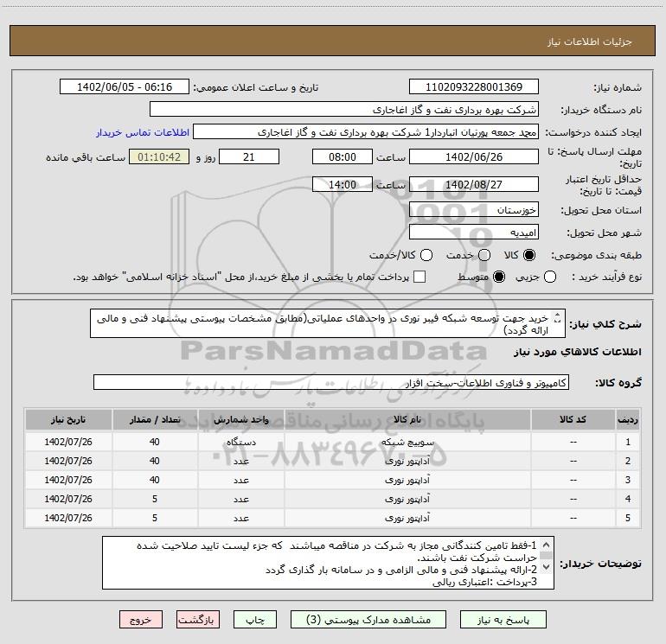Open 'اطلاعات تماس خریدار' link
The height and width of the screenshot is (644, 666).
point(143,132)
